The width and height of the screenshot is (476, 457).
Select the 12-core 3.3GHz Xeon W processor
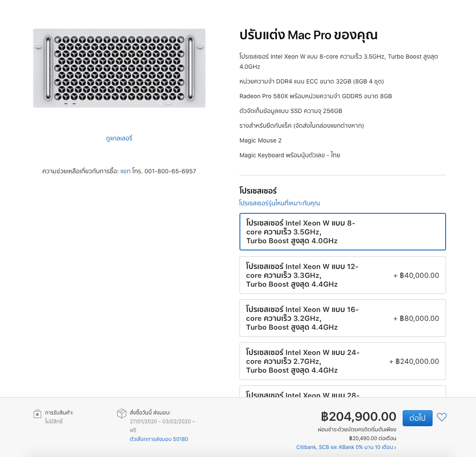[342, 275]
